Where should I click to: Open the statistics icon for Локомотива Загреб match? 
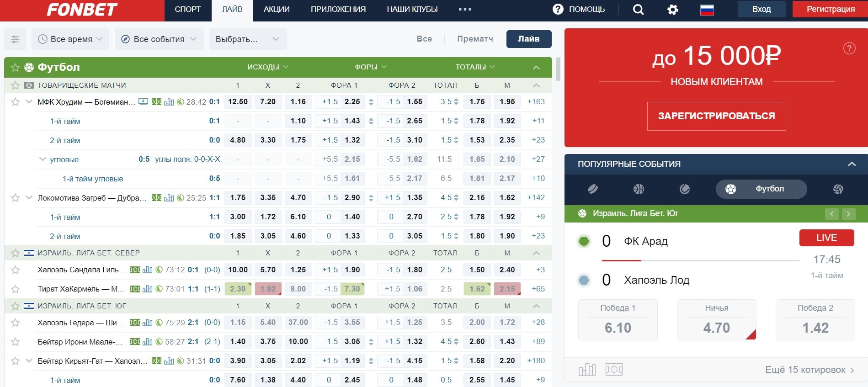[169, 197]
